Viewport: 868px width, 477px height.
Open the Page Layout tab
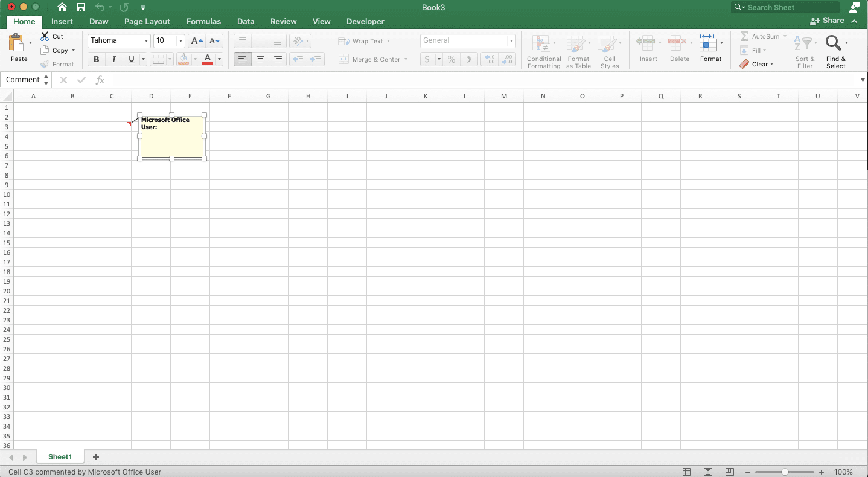click(x=147, y=21)
